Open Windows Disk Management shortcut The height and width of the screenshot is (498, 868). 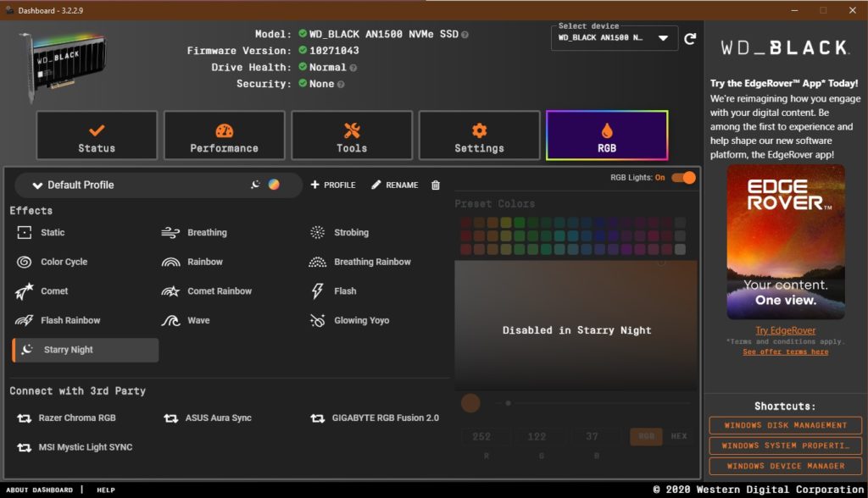pos(786,425)
